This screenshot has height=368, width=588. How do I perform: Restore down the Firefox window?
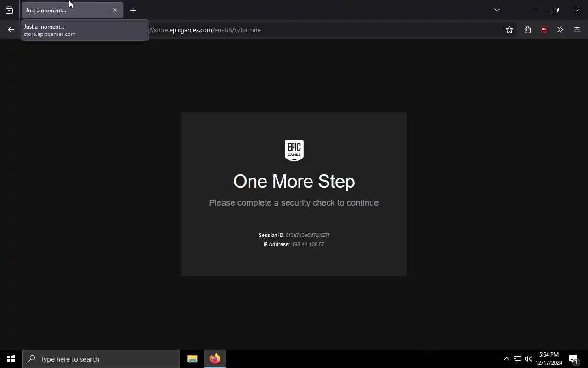point(556,10)
